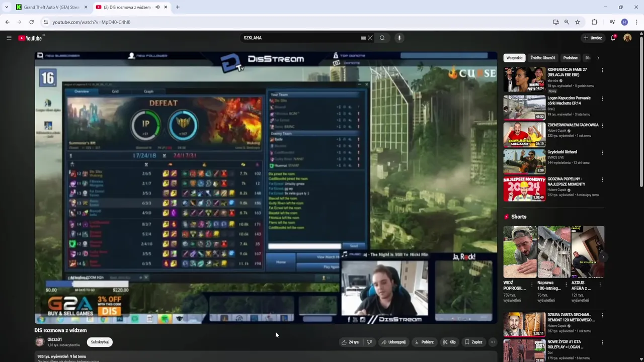Open options for DZIURA ZABITA DECHAMI
Image resolution: width=644 pixels, height=362 pixels.
tap(602, 315)
